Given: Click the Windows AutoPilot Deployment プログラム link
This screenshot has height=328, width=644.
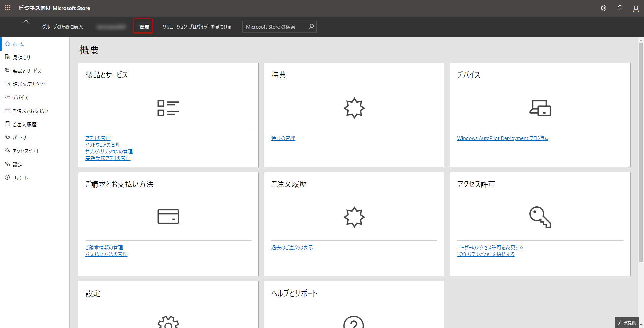Looking at the screenshot, I should (502, 138).
